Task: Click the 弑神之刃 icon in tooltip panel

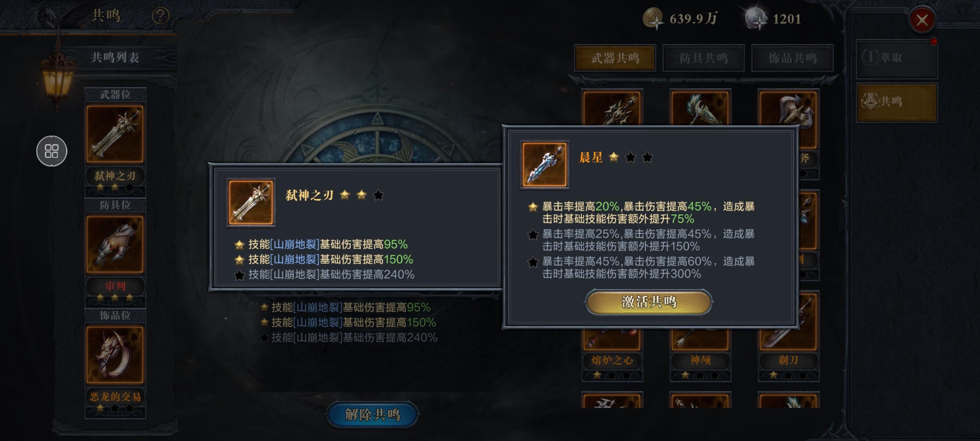Action: (251, 202)
